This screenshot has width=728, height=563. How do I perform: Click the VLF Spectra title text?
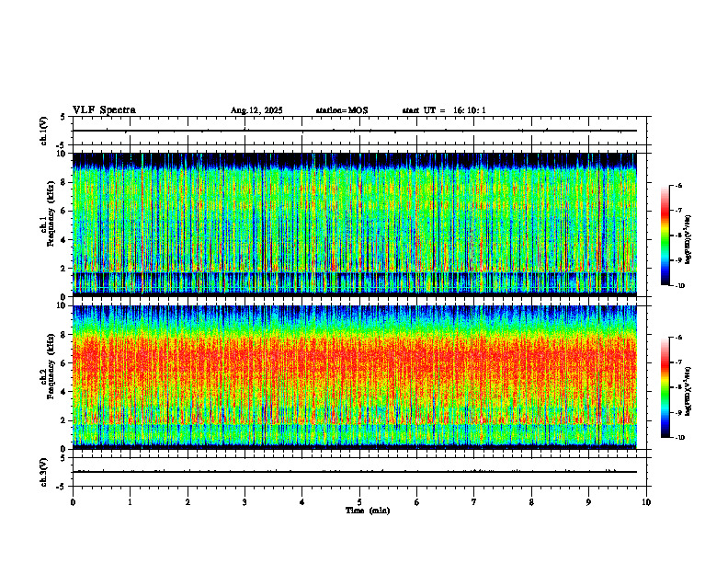click(x=104, y=110)
